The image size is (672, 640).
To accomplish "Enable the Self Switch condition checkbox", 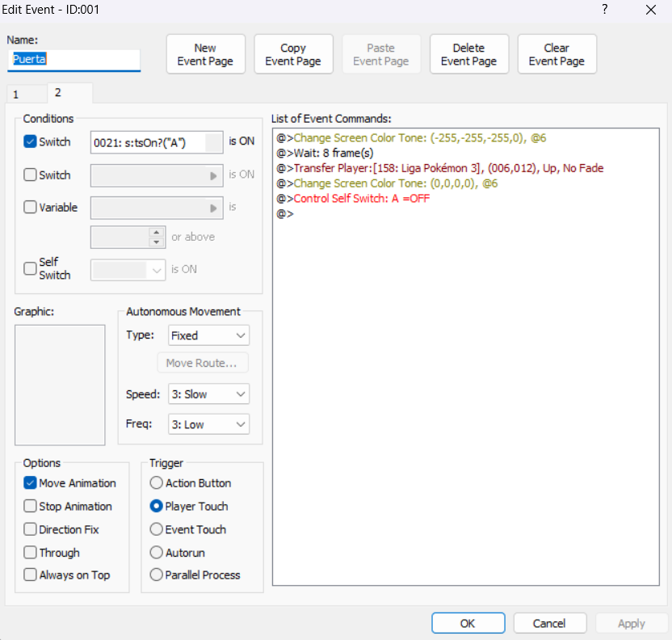I will (31, 269).
